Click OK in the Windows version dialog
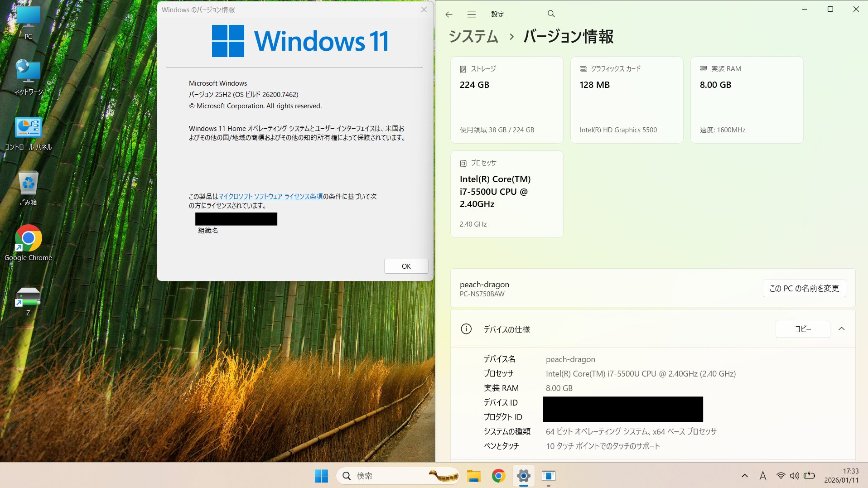The width and height of the screenshot is (868, 488). [x=406, y=266]
